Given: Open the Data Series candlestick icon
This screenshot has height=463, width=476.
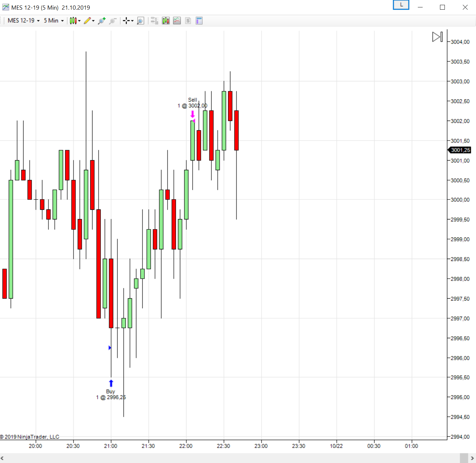Looking at the screenshot, I should pyautogui.click(x=166, y=21).
